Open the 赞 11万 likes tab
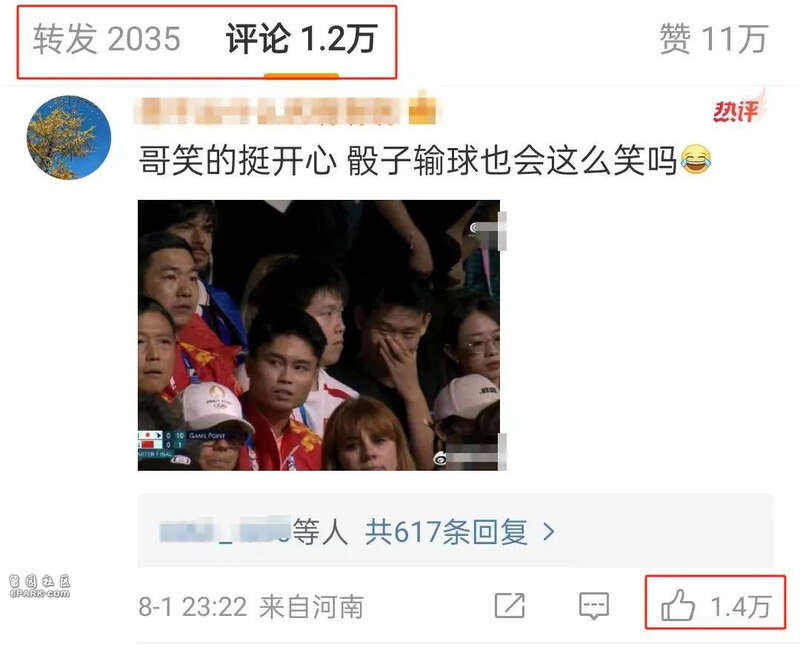This screenshot has width=800, height=647. tap(713, 39)
